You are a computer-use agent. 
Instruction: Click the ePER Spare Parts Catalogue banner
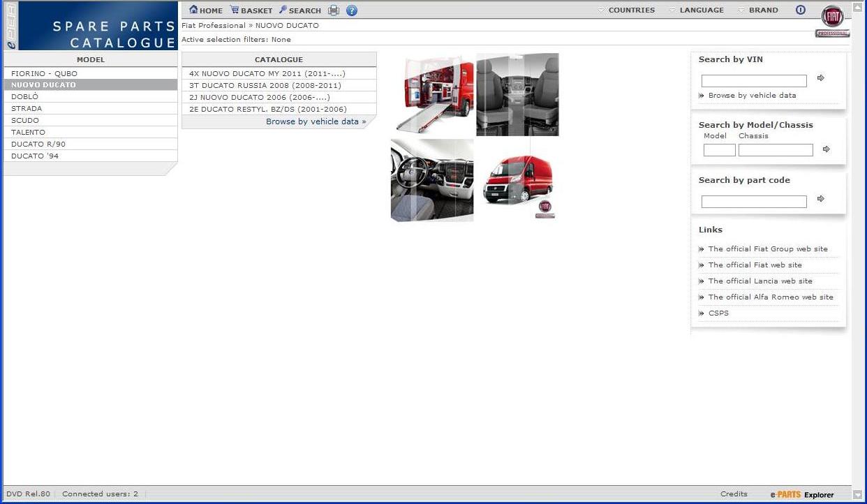click(x=90, y=26)
